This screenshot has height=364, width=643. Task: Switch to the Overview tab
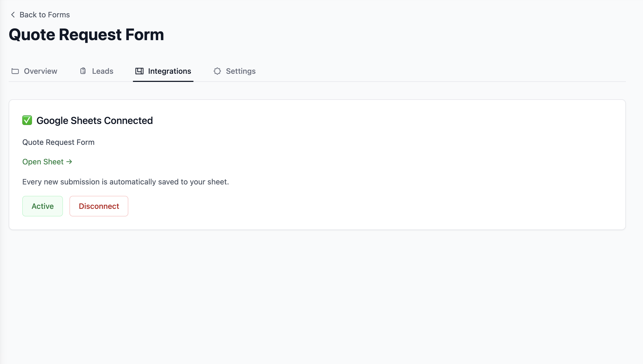(34, 71)
